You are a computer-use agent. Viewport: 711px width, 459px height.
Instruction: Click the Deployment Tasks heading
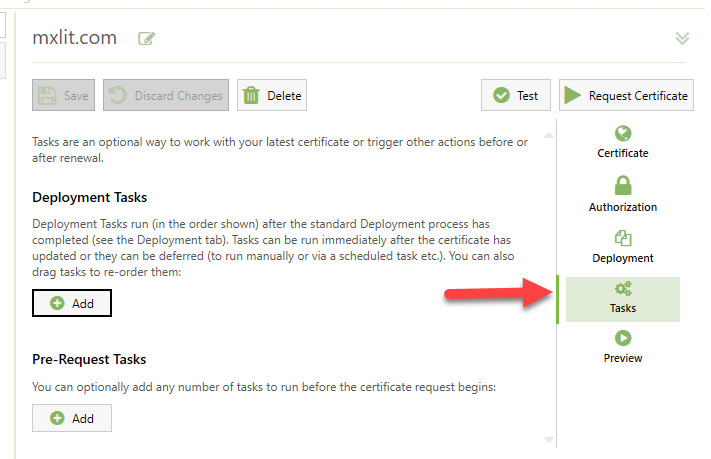(90, 198)
